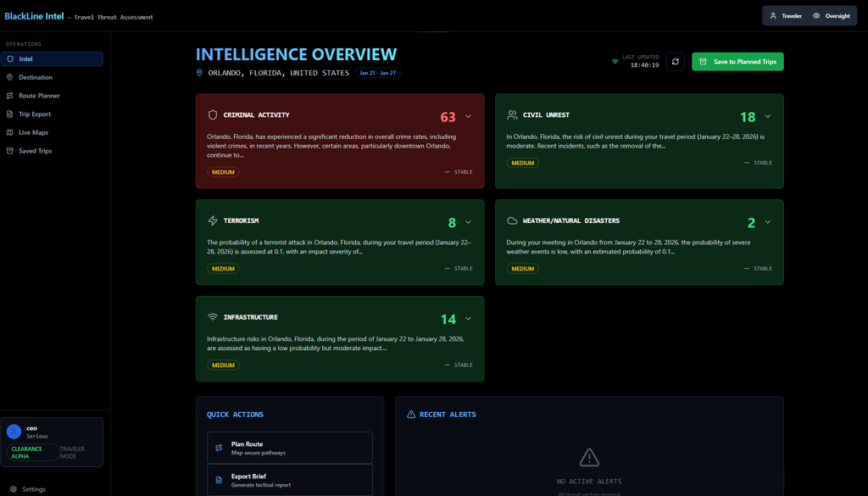This screenshot has width=868, height=496.
Task: Click the Settings gear icon in sidebar
Action: point(14,489)
